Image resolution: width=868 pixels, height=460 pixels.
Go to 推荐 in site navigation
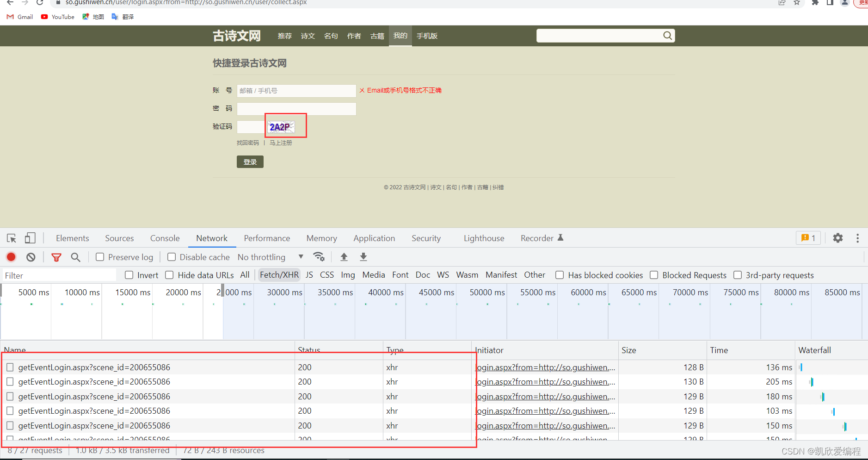[x=285, y=36]
